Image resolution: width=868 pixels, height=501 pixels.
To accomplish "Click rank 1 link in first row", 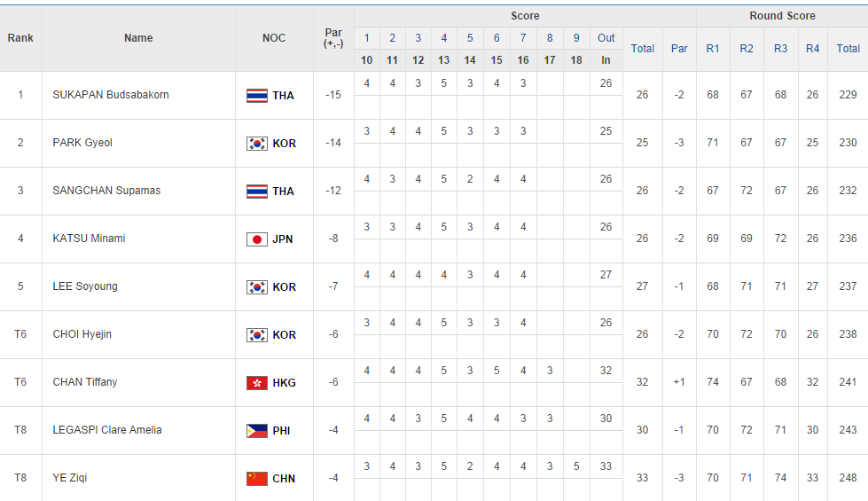I will [x=20, y=95].
